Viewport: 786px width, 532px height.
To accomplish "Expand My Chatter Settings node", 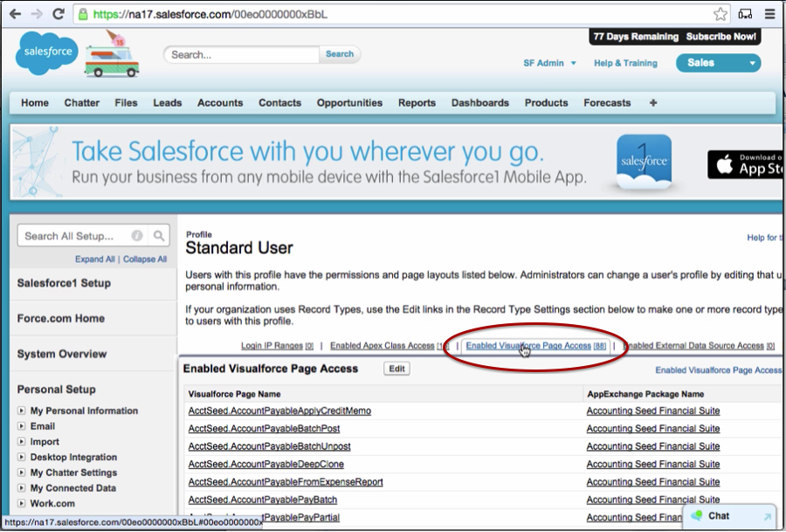I will tap(21, 473).
